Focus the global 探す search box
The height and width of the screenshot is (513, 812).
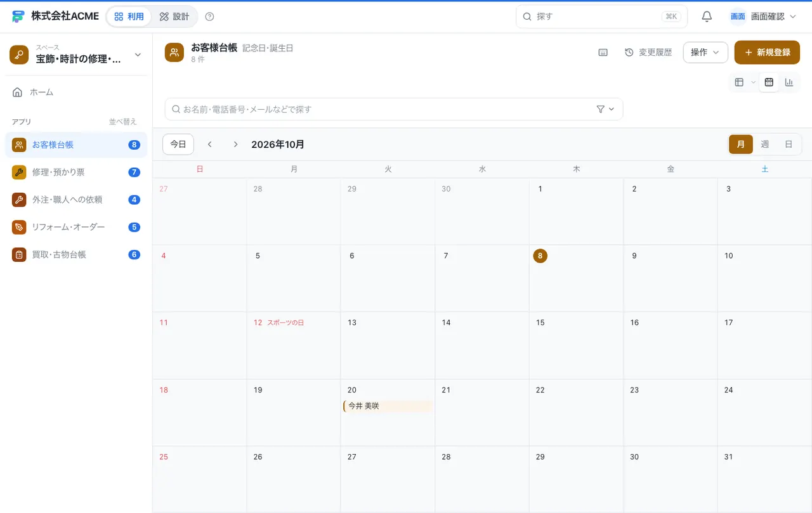click(x=601, y=16)
